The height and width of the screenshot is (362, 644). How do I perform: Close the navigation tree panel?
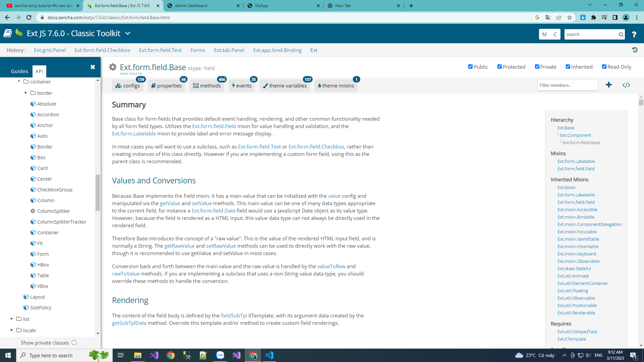coord(93,67)
